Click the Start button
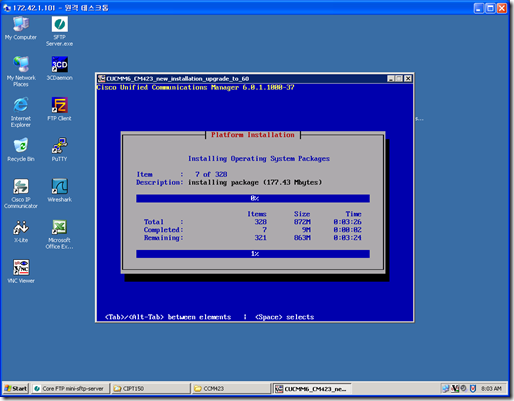The image size is (514, 401). (x=16, y=388)
